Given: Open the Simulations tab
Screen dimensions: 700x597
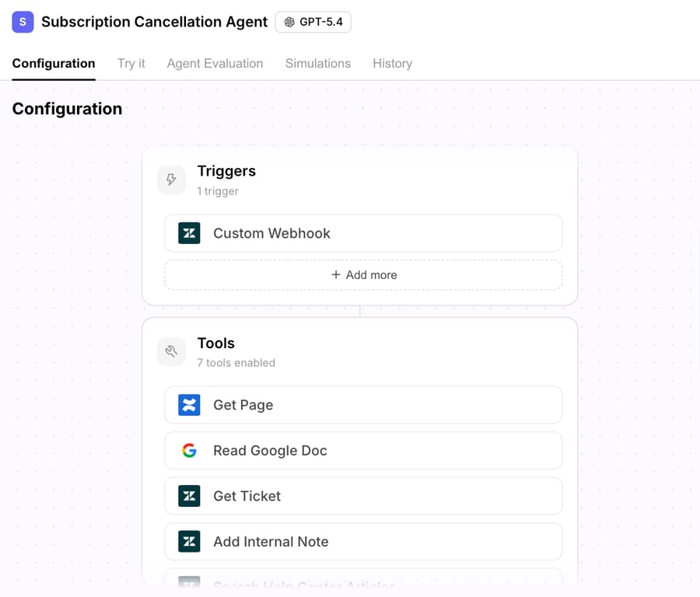Looking at the screenshot, I should 318,64.
